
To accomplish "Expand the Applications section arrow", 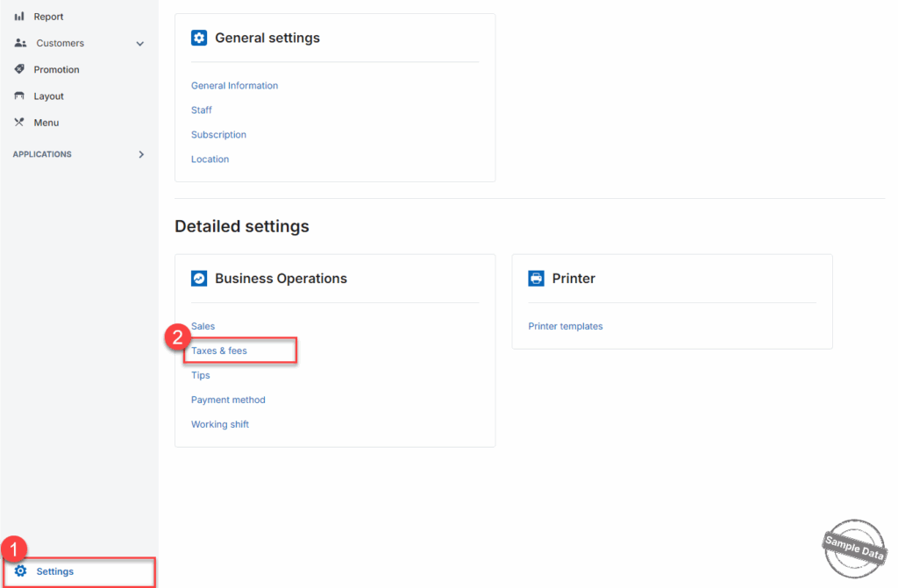I will click(141, 154).
